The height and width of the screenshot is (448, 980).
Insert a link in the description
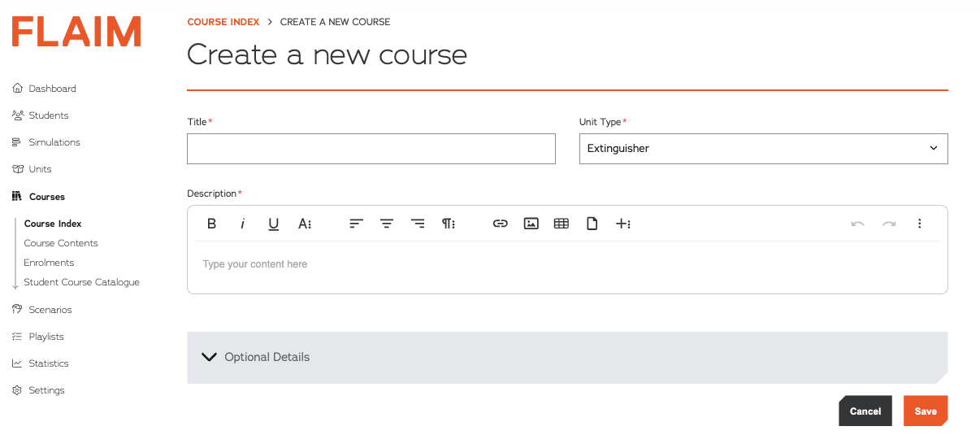click(501, 224)
